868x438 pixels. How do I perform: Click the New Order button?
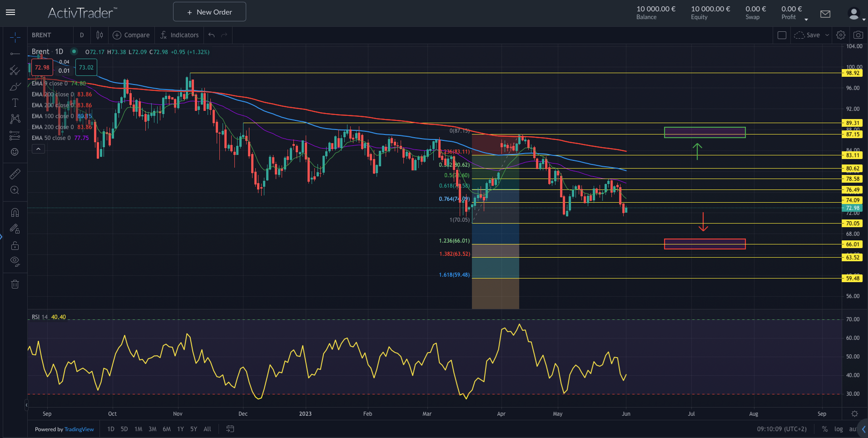[x=209, y=12]
